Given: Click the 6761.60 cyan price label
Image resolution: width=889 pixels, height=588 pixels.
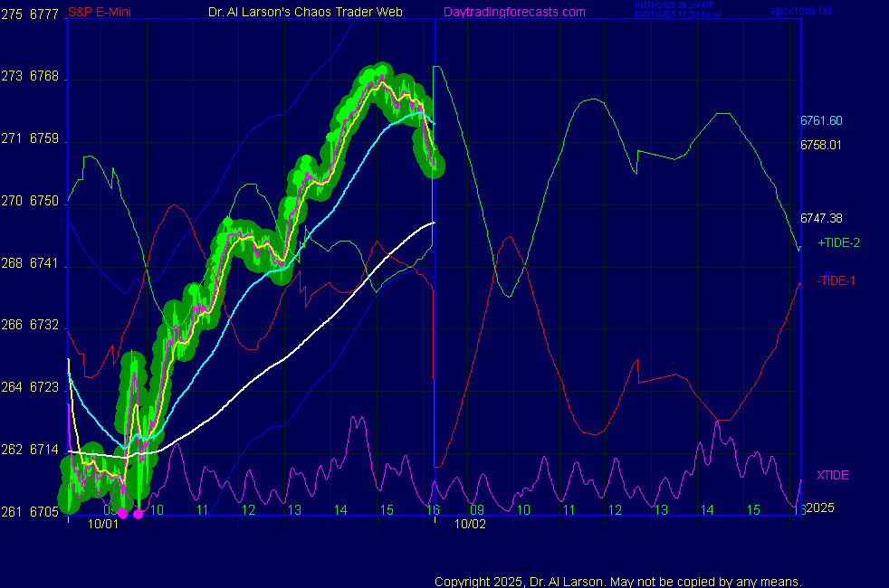Looking at the screenshot, I should tap(821, 120).
